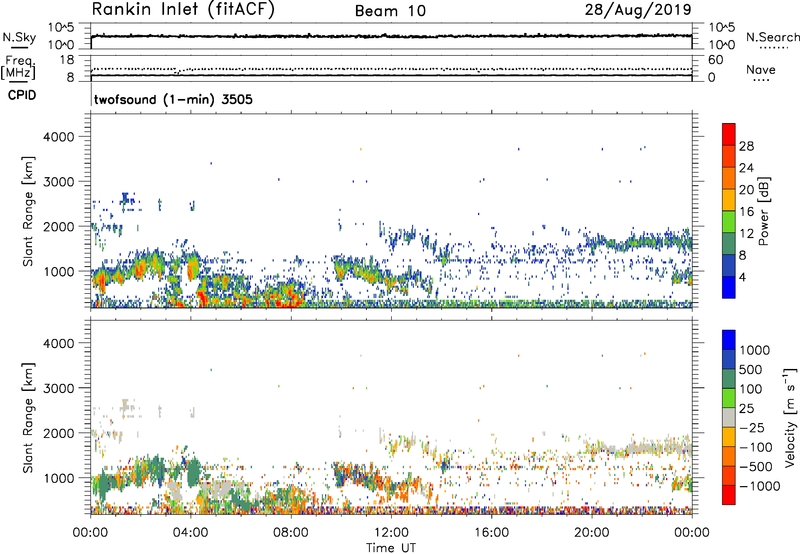Click the '500' label on Velocity colorbar
800x554 pixels.
tap(751, 369)
